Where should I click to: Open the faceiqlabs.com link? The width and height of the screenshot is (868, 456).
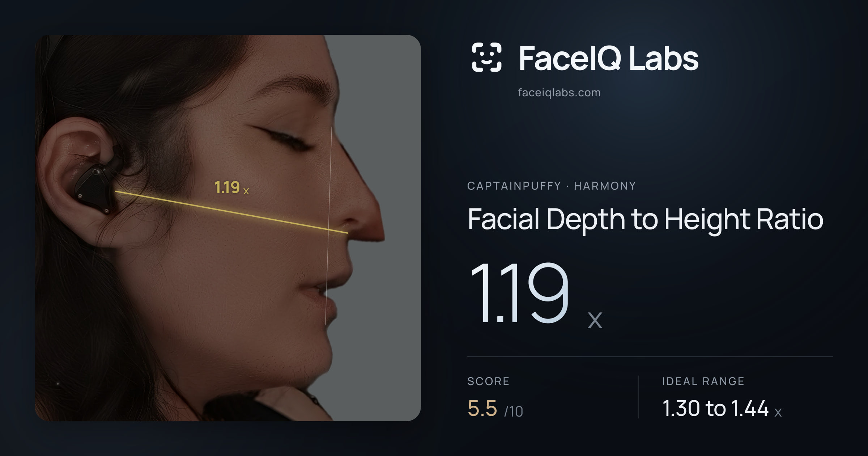(559, 93)
